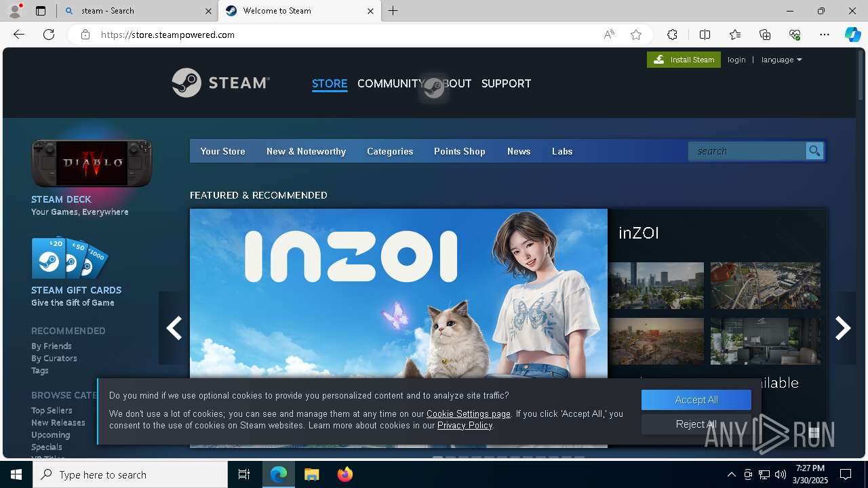This screenshot has height=488, width=868.
Task: Click Install Steam button
Action: coord(684,60)
